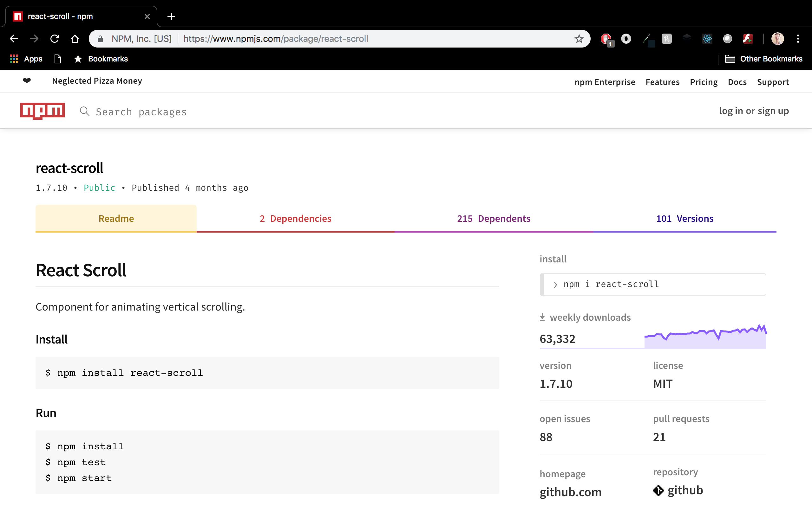
Task: Click the Search packages input field
Action: [141, 111]
